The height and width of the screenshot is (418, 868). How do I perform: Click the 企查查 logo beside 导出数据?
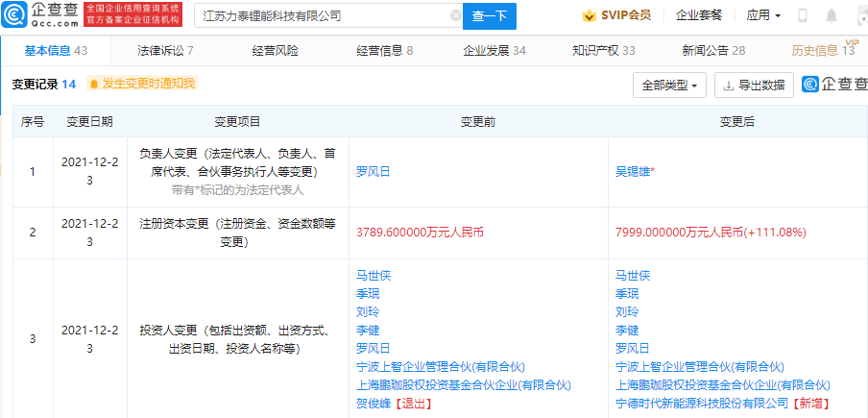[x=835, y=85]
